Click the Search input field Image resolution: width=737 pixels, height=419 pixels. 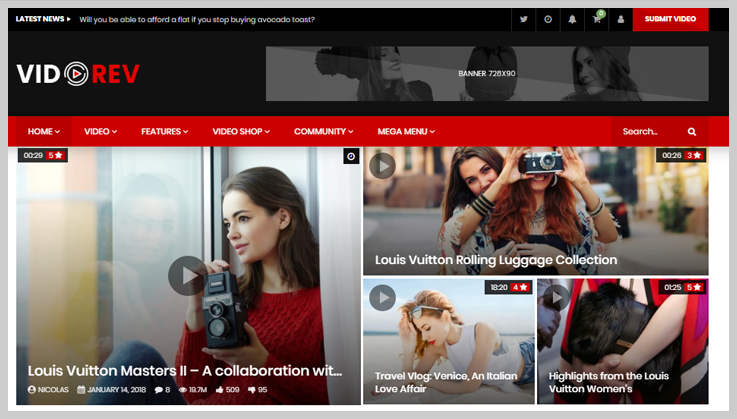649,132
